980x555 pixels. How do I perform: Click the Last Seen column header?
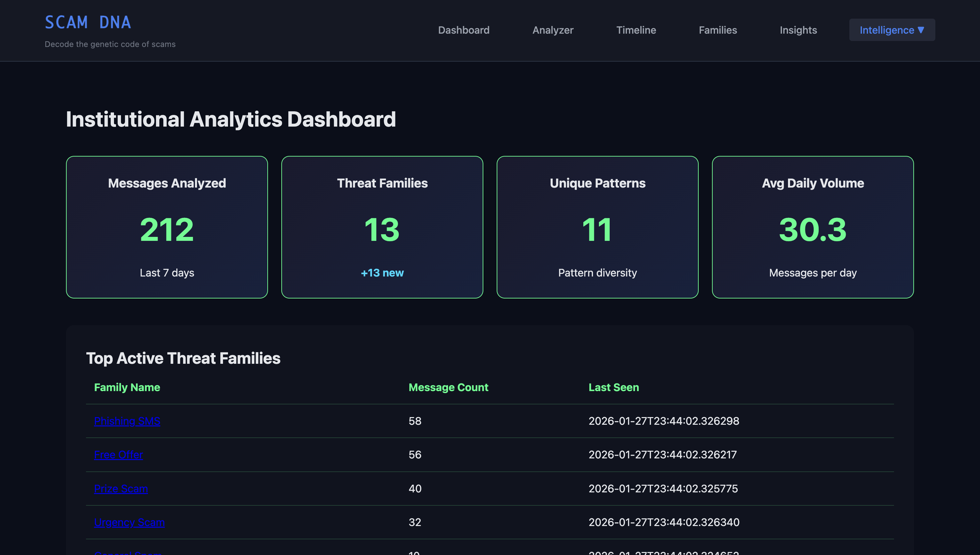(613, 387)
